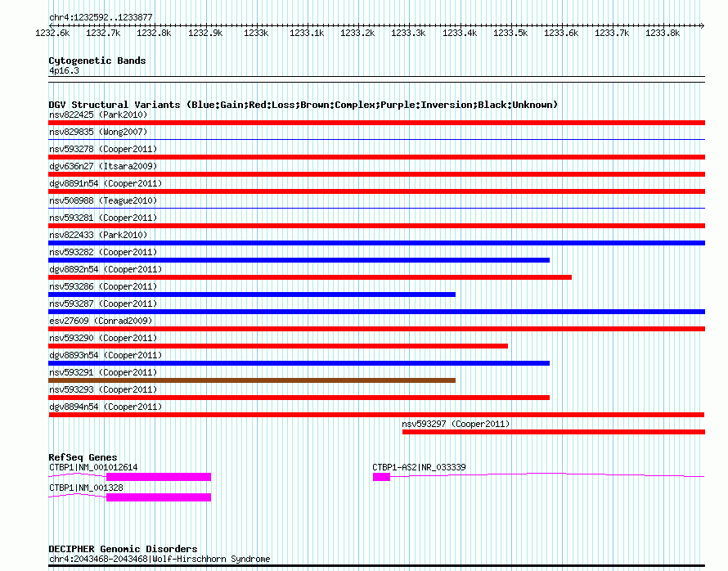Select the nsv829835 (Wong2007) variant label
The image size is (728, 571).
coord(98,132)
